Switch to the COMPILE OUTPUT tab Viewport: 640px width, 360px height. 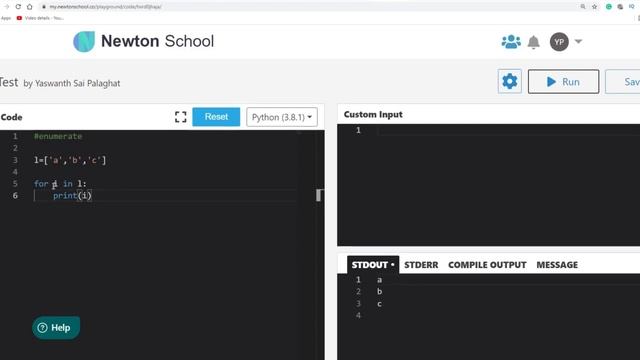(x=487, y=265)
